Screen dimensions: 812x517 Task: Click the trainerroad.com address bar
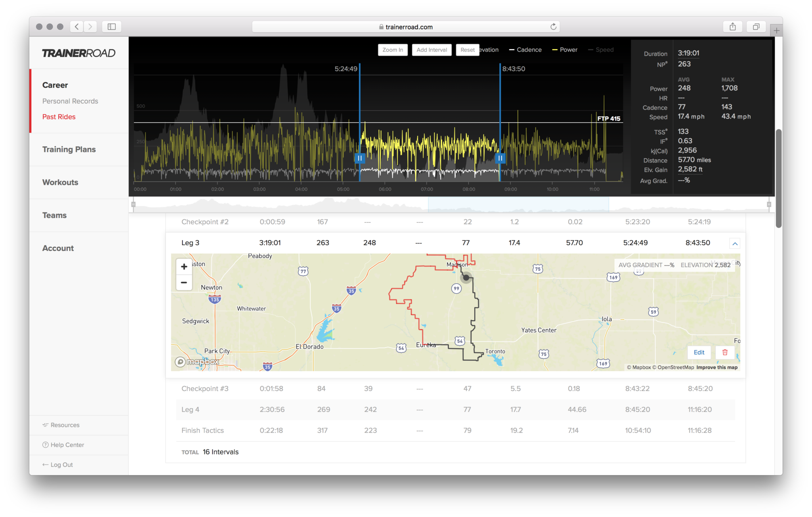pos(406,27)
